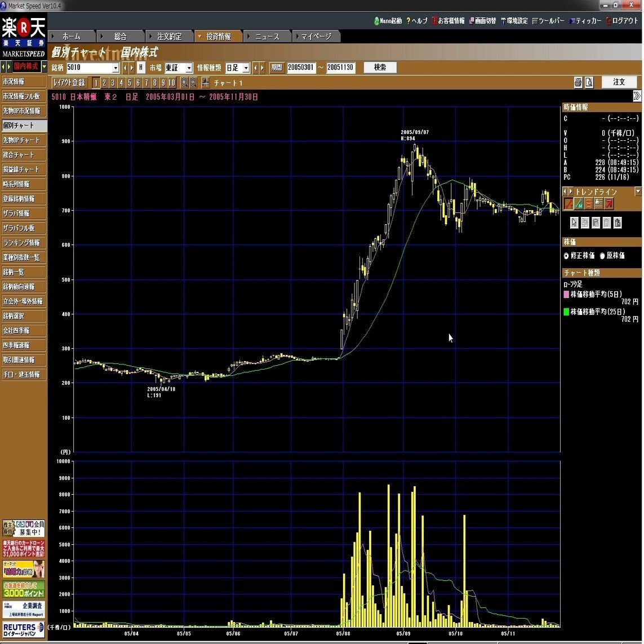Open the マイページ tab
The image size is (644, 644).
coord(316,37)
